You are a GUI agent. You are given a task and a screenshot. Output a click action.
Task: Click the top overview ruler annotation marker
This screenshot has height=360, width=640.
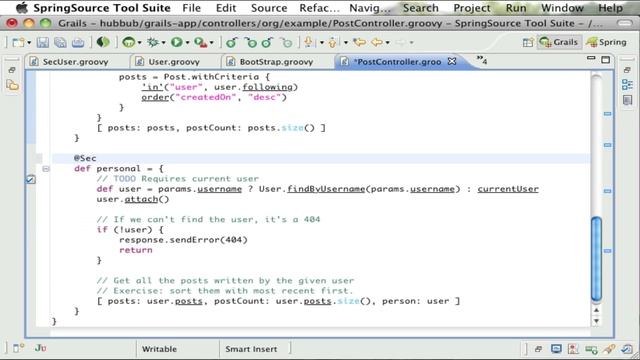(608, 114)
